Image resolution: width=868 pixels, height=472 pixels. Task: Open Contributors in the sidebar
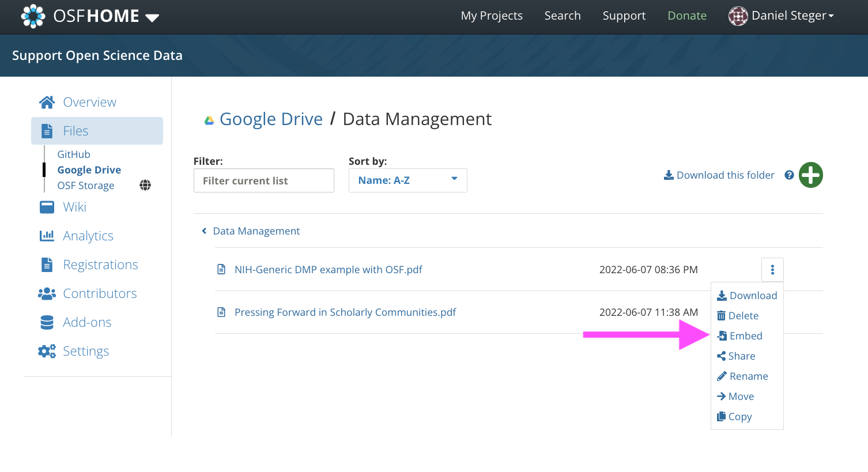[x=100, y=293]
